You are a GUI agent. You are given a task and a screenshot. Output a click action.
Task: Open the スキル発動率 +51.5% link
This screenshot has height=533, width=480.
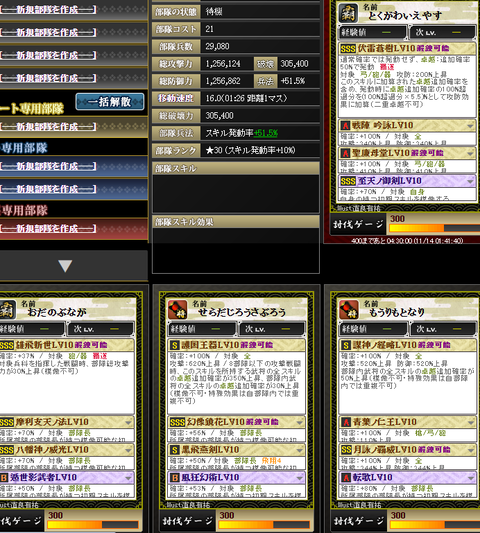[x=265, y=133]
